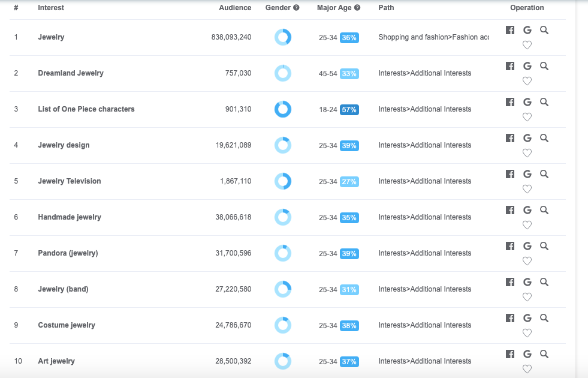Select audience value 38,066,618
Screen dimensions: 588x378
(233, 217)
